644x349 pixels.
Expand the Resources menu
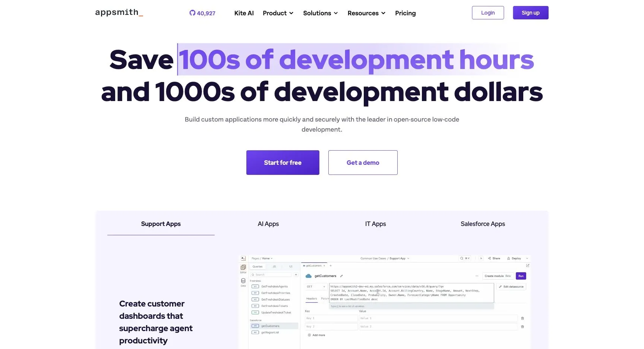click(366, 13)
